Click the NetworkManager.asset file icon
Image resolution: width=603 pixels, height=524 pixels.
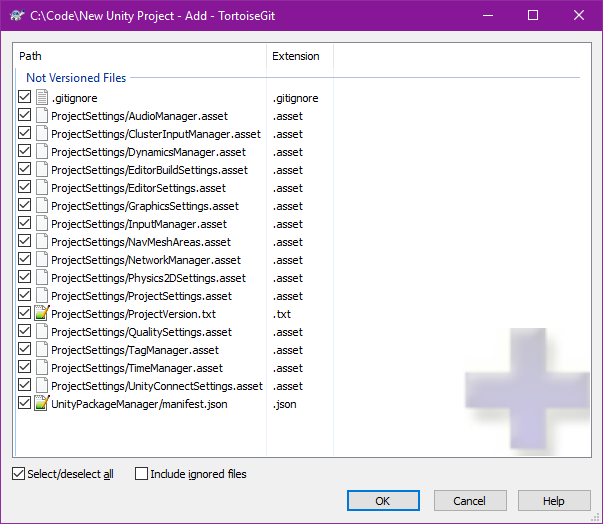tap(42, 260)
